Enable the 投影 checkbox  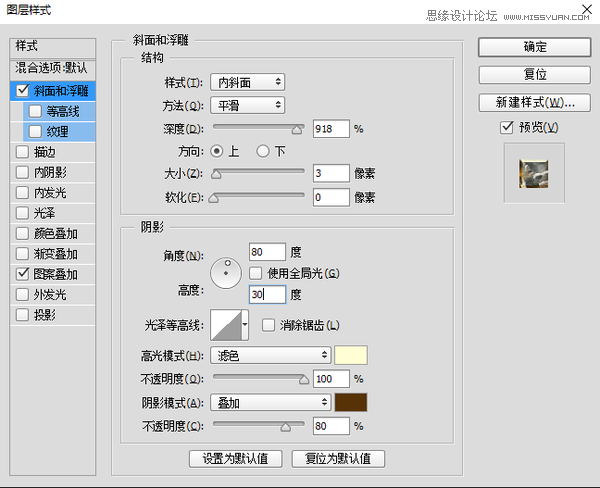22,315
